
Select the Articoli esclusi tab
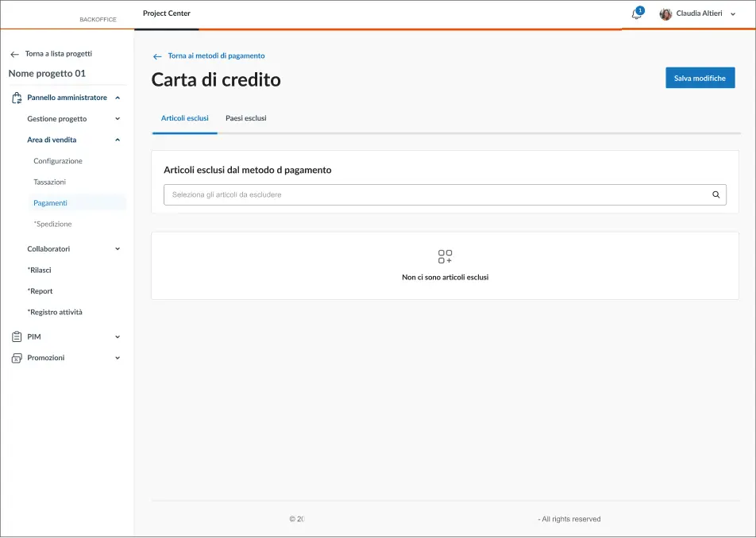point(184,118)
